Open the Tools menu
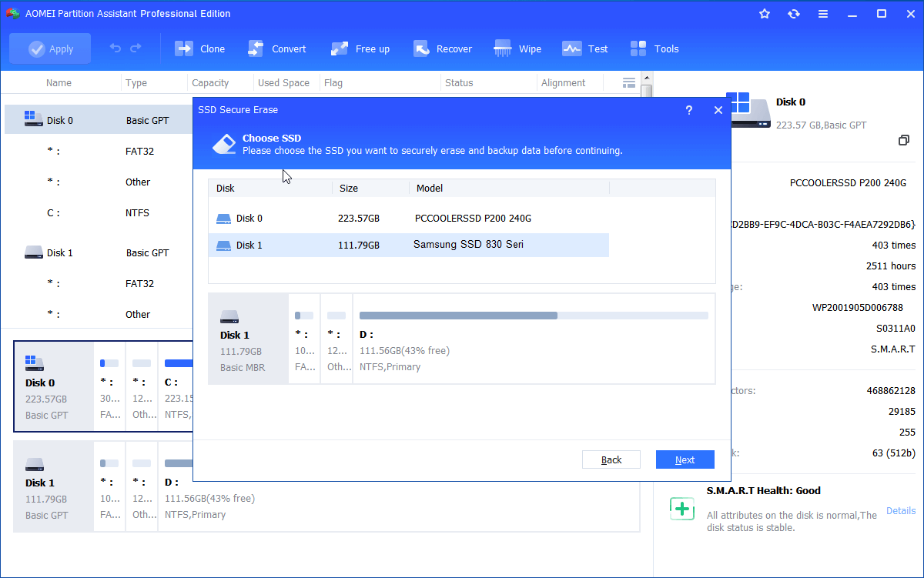Screen dimensions: 924x578 [x=638, y=48]
